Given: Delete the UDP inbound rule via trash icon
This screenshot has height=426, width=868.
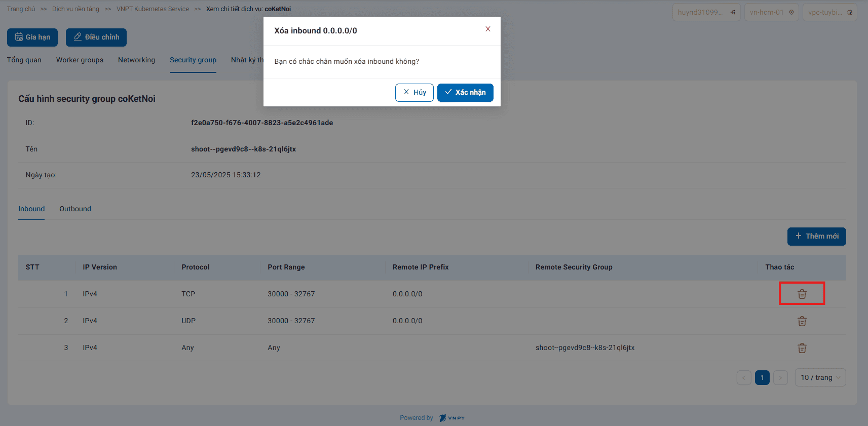Looking at the screenshot, I should [802, 321].
